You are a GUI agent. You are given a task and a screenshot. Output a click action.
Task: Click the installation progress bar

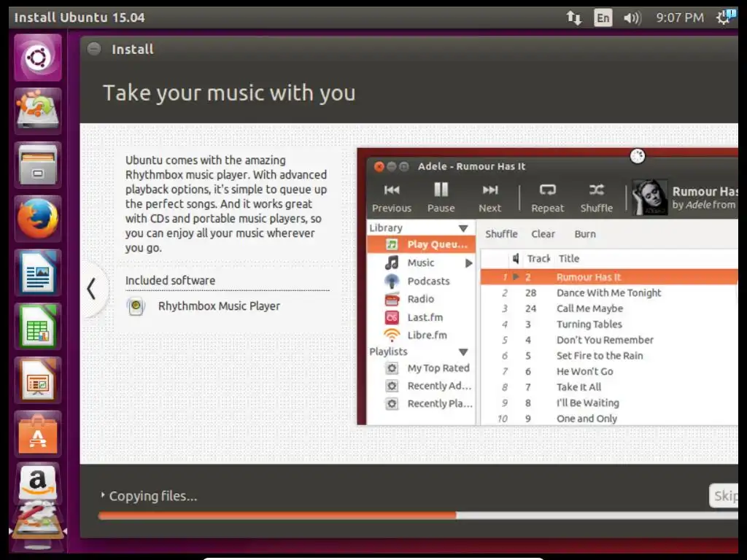click(x=418, y=516)
